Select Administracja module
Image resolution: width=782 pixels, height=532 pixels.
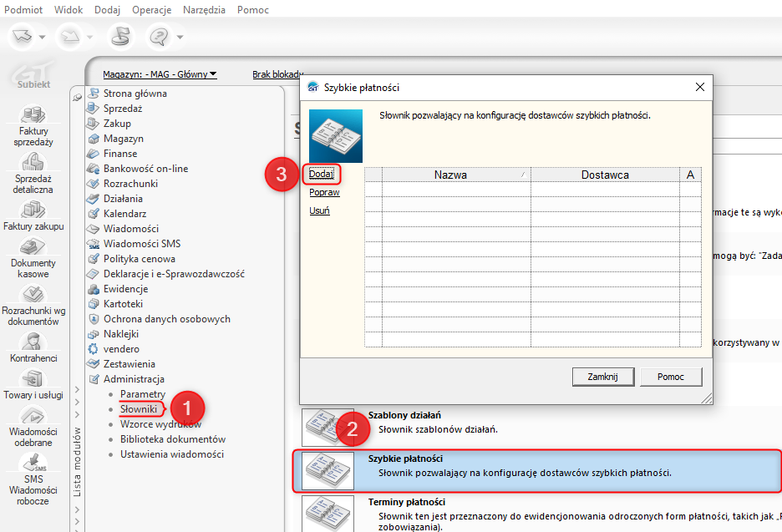click(134, 379)
